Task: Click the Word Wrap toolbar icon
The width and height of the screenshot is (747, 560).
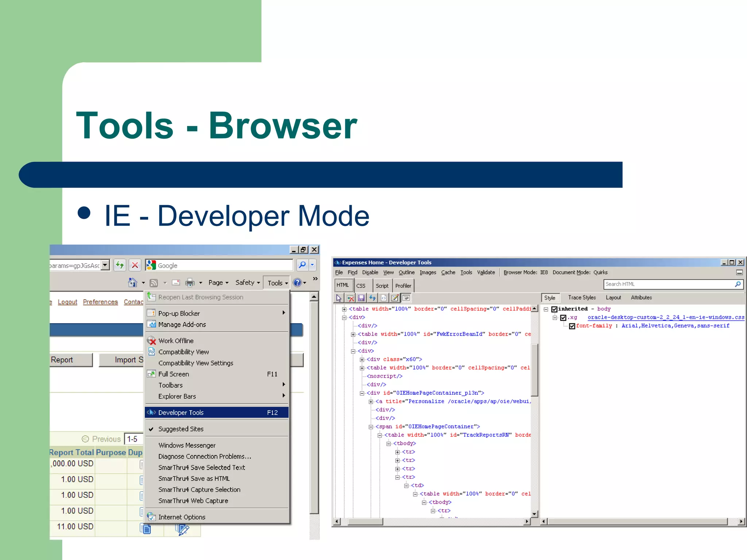Action: (406, 298)
